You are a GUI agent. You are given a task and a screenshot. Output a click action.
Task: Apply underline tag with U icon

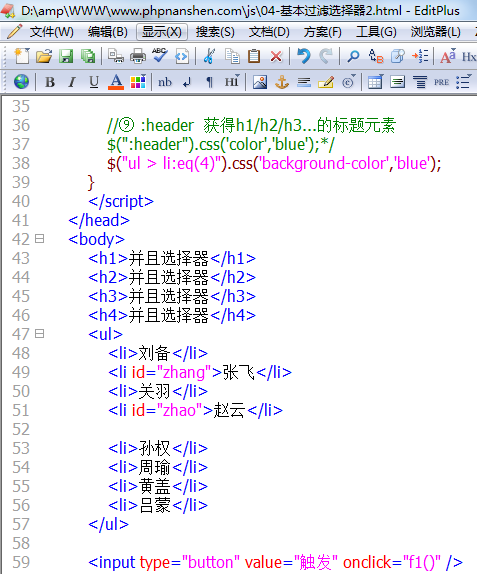click(94, 82)
